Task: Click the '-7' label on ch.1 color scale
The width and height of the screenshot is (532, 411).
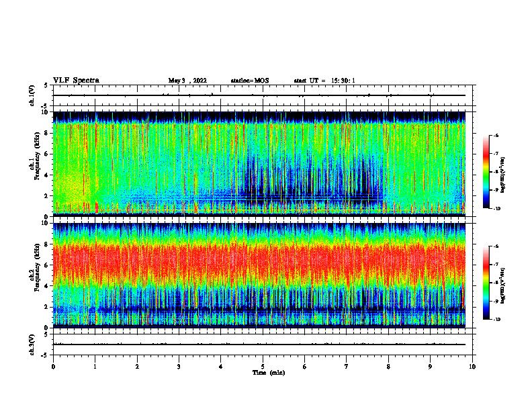Action: point(496,154)
